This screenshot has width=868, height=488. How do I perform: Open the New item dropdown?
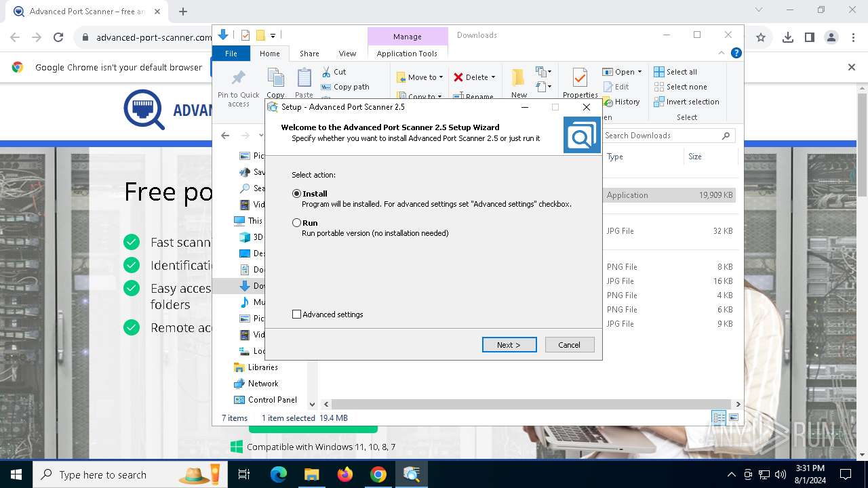coord(543,72)
